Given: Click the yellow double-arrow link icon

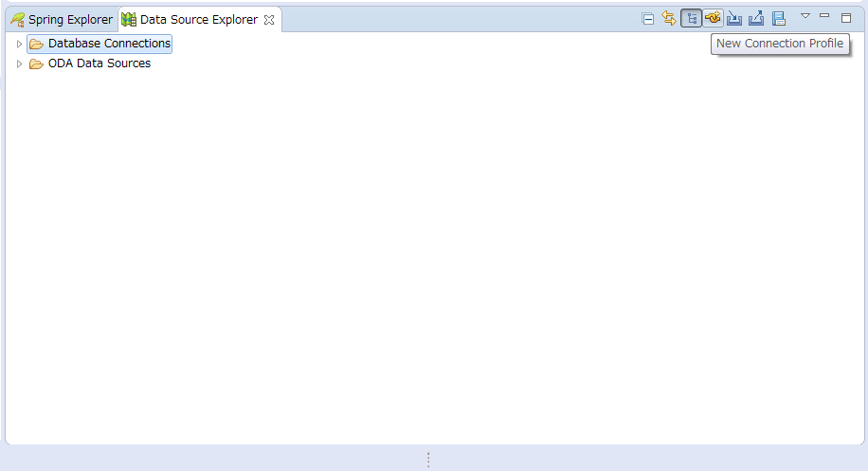Looking at the screenshot, I should 669,18.
